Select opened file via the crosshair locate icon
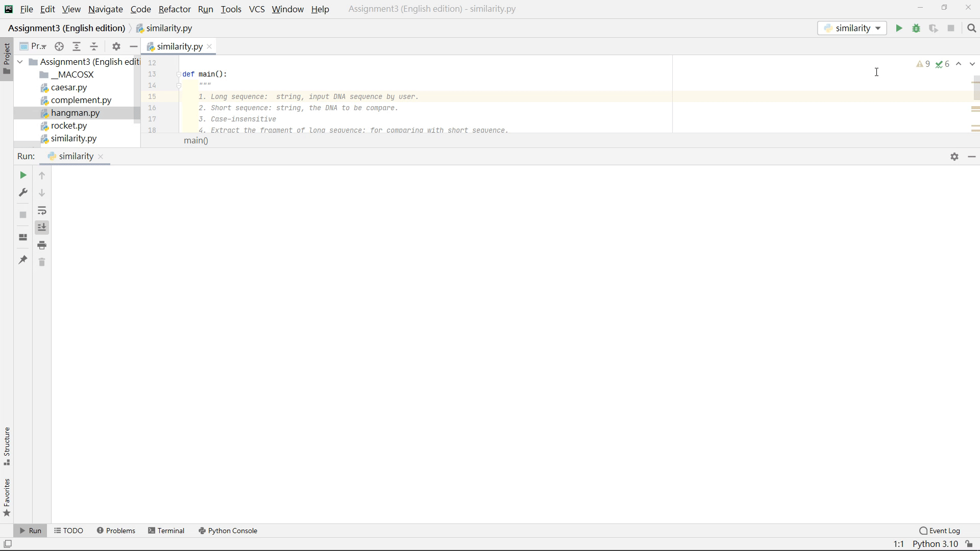 tap(59, 46)
